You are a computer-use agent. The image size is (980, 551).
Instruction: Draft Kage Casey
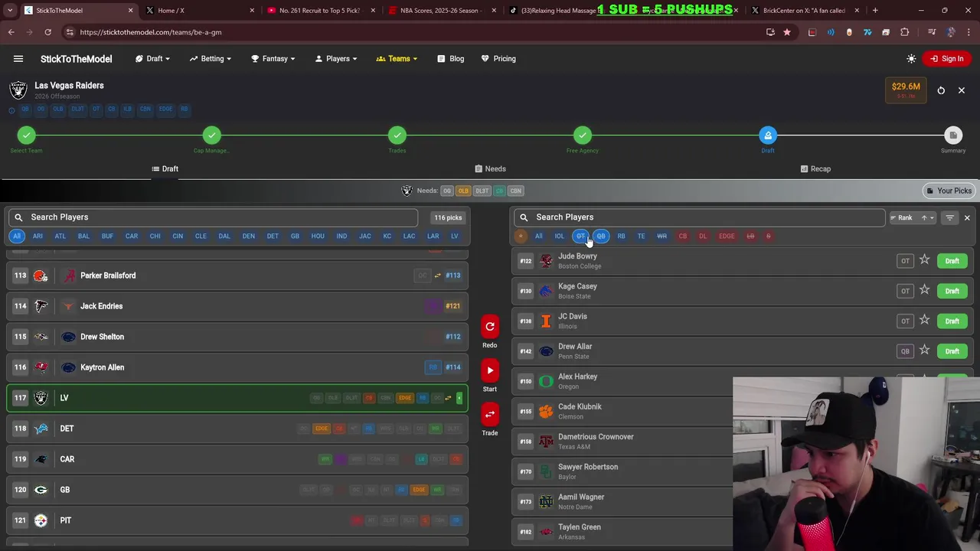(x=952, y=291)
